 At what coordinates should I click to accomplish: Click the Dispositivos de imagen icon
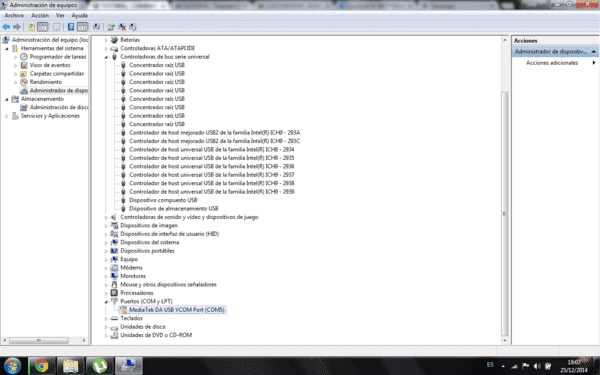tap(114, 225)
